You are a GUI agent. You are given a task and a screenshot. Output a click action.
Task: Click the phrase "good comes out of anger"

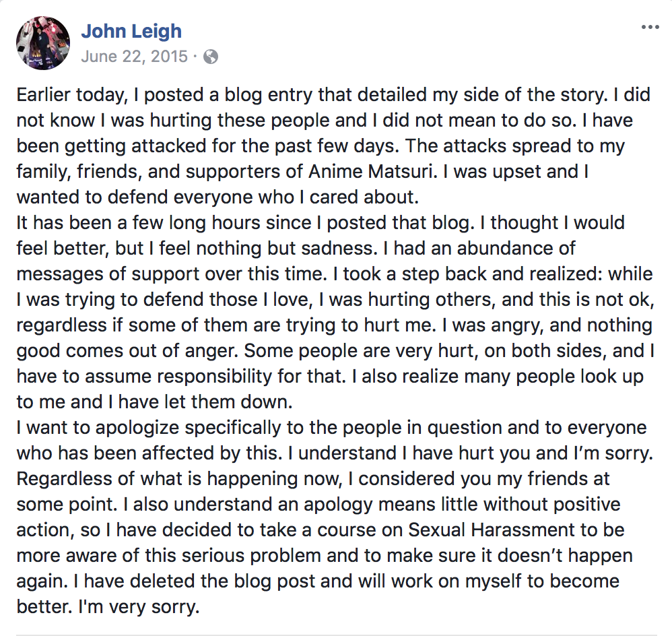click(127, 351)
